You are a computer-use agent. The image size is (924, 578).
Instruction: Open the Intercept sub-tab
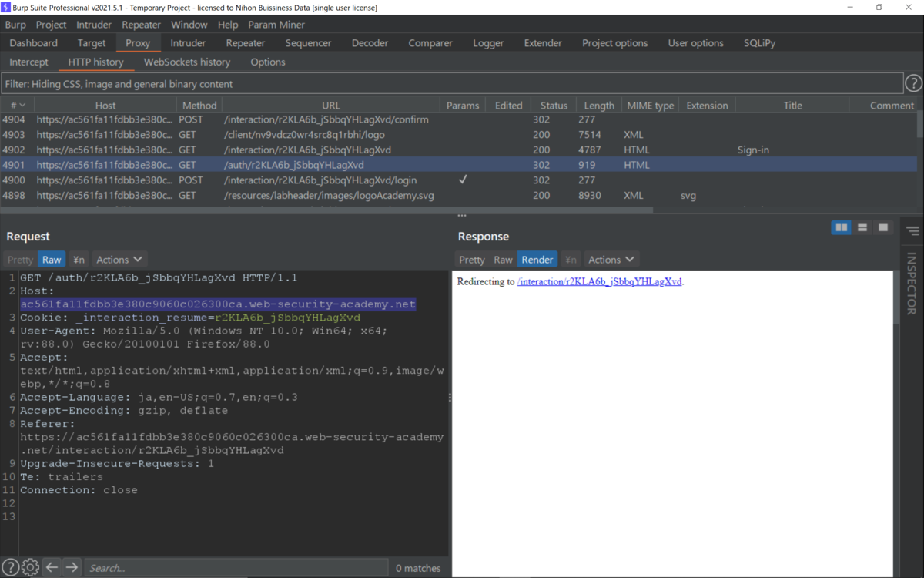pos(28,62)
